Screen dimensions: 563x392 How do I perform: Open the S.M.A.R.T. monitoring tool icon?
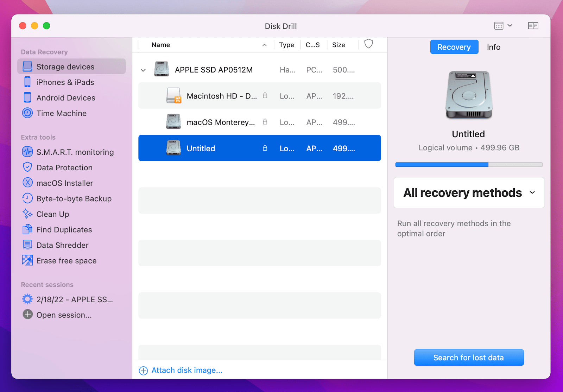coord(27,152)
